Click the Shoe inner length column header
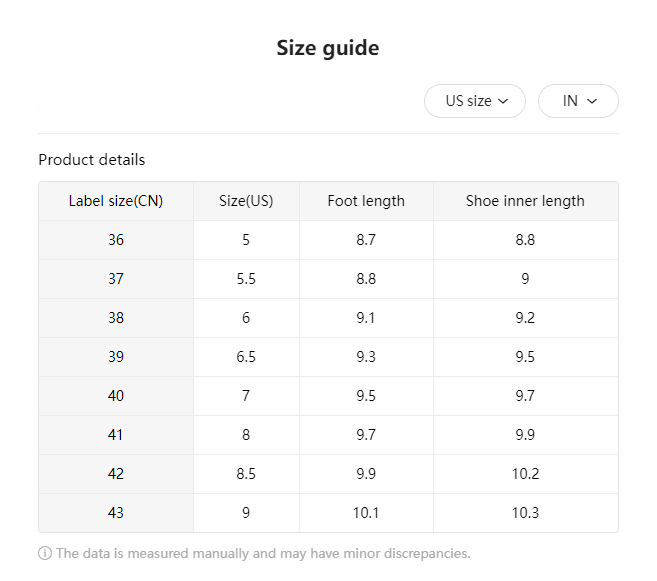The height and width of the screenshot is (581, 657). tap(525, 201)
